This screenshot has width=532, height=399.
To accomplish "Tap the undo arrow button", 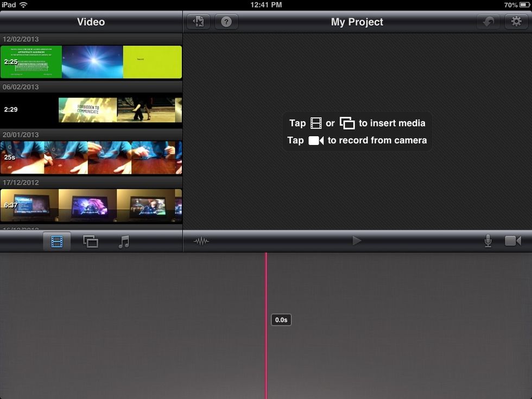I will tap(488, 22).
